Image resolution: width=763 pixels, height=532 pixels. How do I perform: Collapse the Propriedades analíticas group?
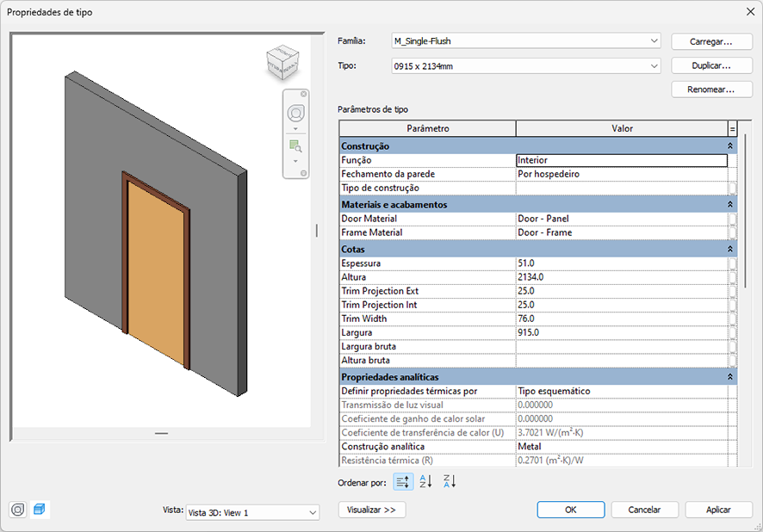coord(730,377)
